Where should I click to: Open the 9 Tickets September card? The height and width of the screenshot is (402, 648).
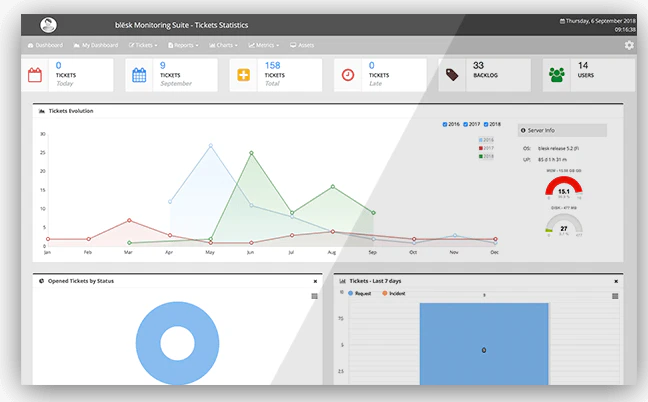click(x=172, y=75)
